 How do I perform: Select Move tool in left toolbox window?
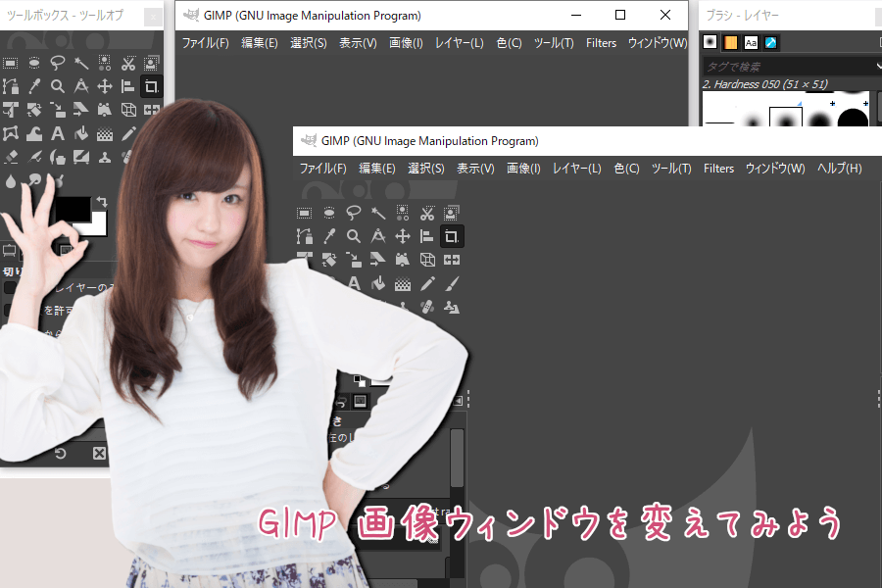[105, 86]
